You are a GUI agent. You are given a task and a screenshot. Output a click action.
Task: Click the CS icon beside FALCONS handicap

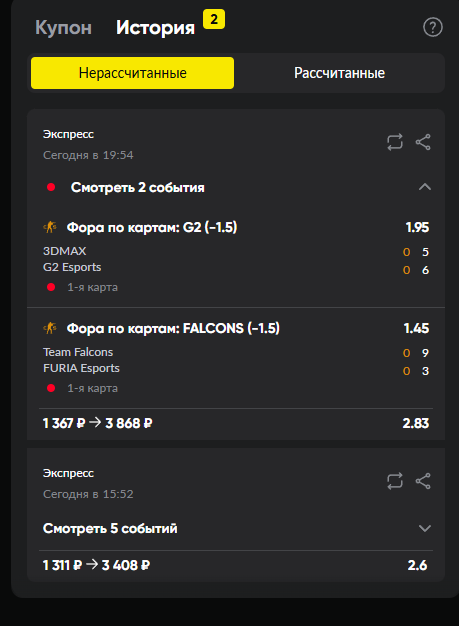(50, 328)
